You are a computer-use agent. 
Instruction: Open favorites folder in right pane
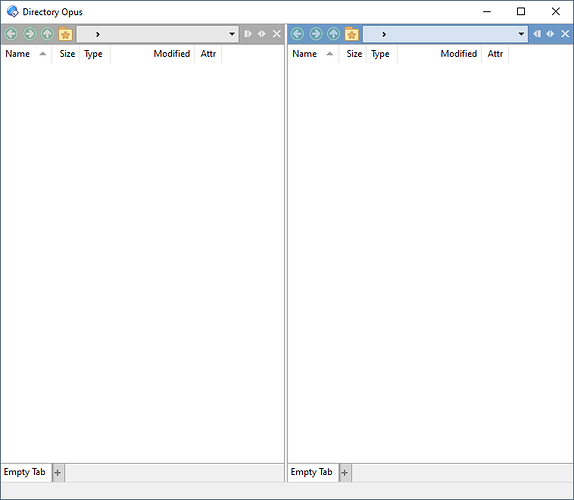click(352, 34)
